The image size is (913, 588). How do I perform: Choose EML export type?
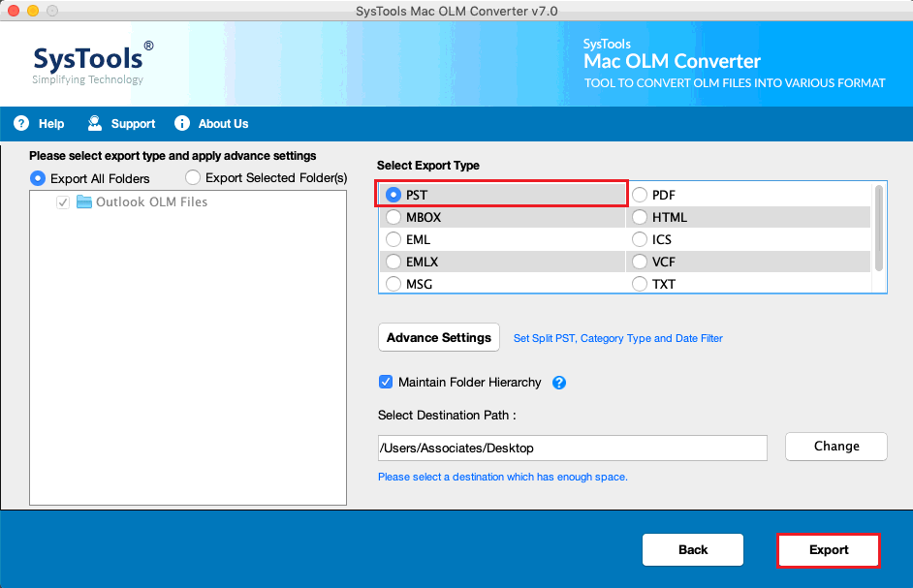(394, 239)
